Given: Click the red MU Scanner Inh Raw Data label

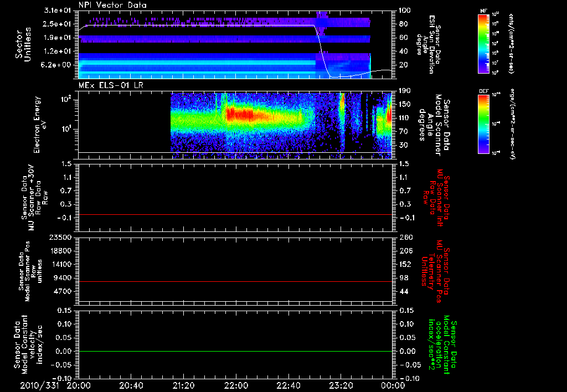Looking at the screenshot, I should [436, 198].
